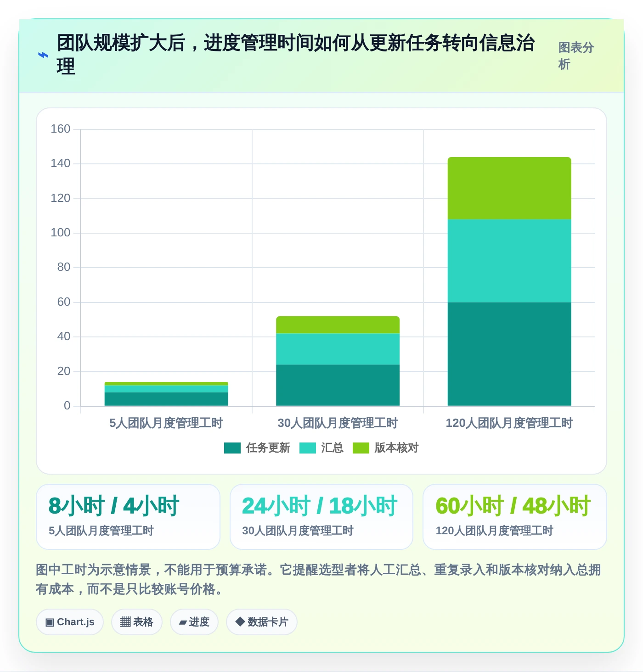Click the 8小时 / 4小时 data card

pos(128,517)
